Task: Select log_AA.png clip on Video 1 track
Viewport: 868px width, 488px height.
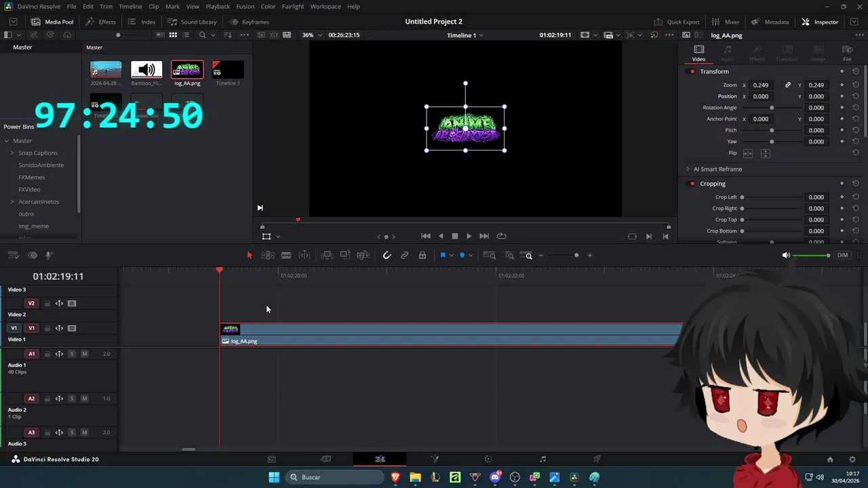Action: pos(451,335)
